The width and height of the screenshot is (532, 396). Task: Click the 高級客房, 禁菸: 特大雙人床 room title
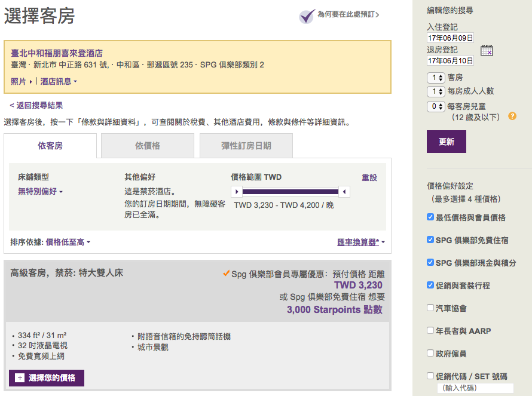67,272
